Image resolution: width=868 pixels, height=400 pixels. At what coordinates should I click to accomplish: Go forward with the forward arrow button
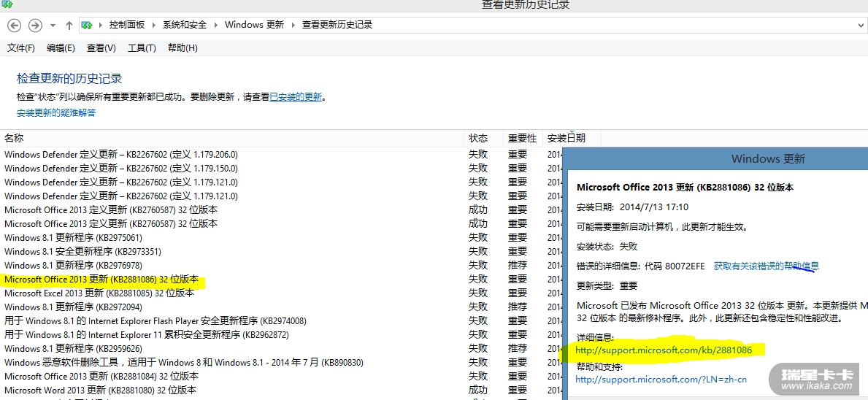(35, 25)
